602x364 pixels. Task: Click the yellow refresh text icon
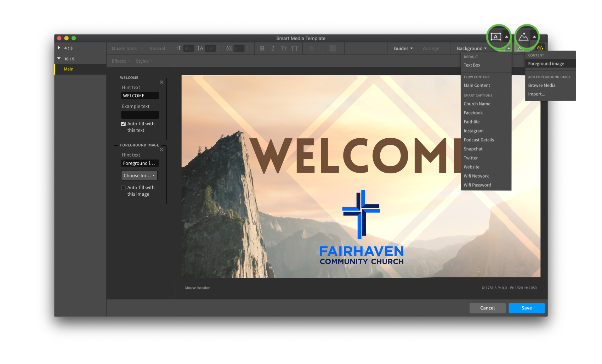point(540,48)
